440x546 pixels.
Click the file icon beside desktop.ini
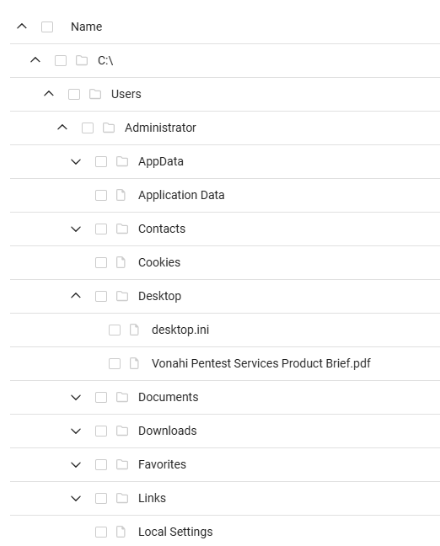pos(134,330)
